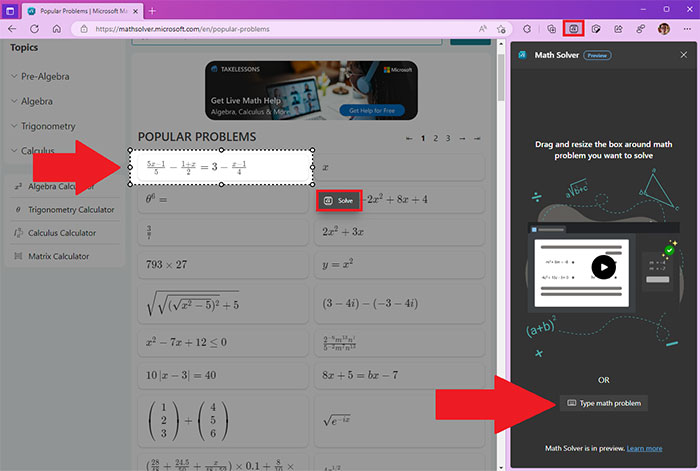Image resolution: width=700 pixels, height=471 pixels.
Task: Open the Read aloud icon in address bar
Action: point(483,29)
